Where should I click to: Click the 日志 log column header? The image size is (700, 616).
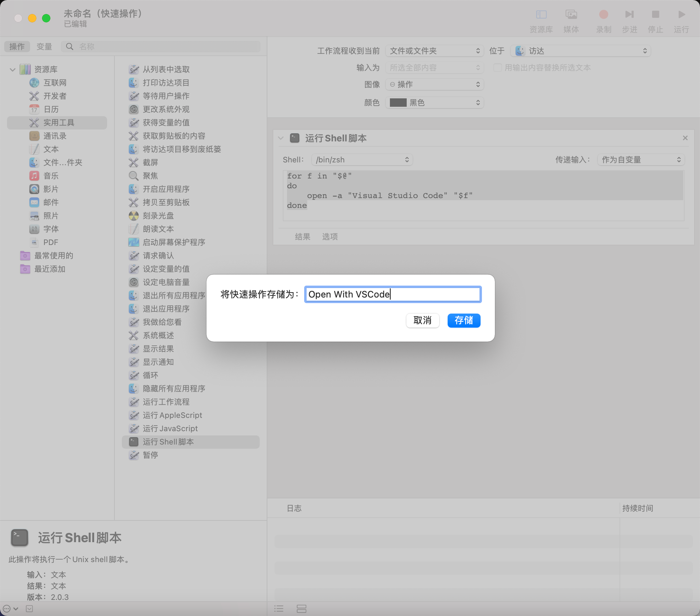[294, 509]
